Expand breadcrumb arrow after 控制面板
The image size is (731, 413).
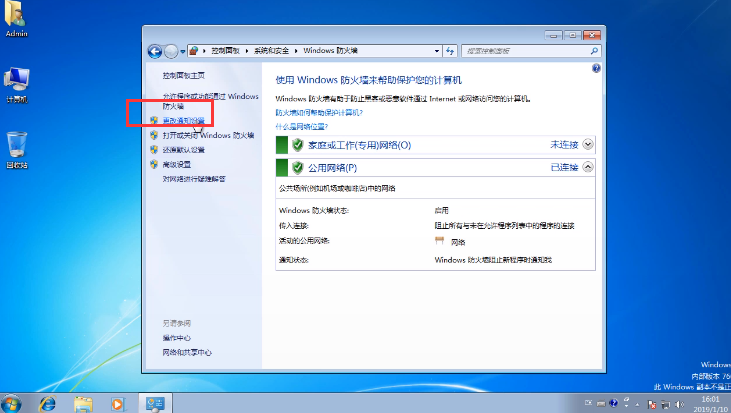click(x=247, y=51)
